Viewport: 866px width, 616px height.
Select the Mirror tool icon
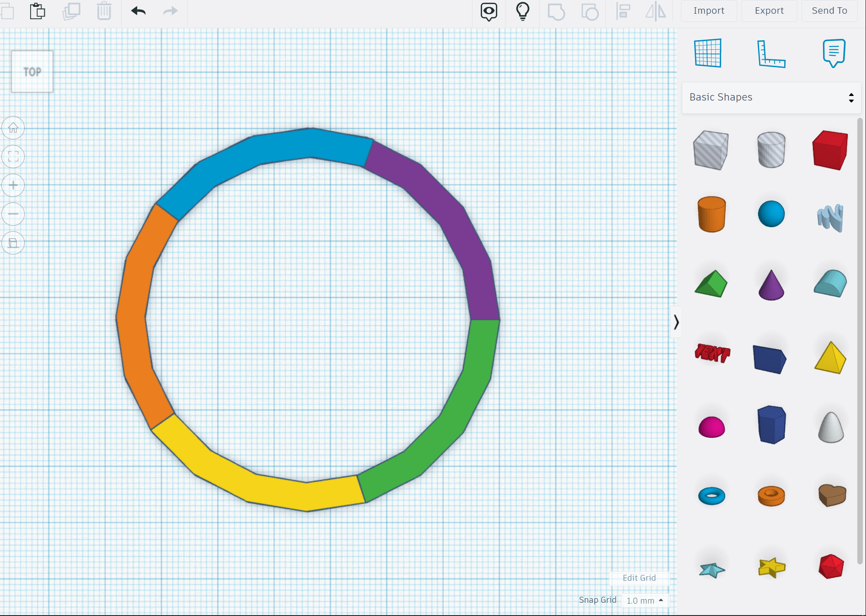tap(655, 12)
